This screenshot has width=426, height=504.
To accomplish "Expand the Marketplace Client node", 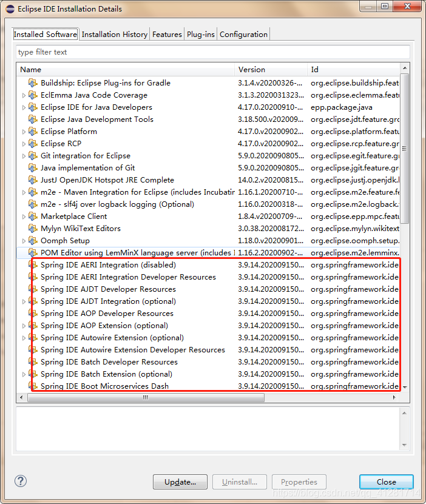I will [x=24, y=217].
